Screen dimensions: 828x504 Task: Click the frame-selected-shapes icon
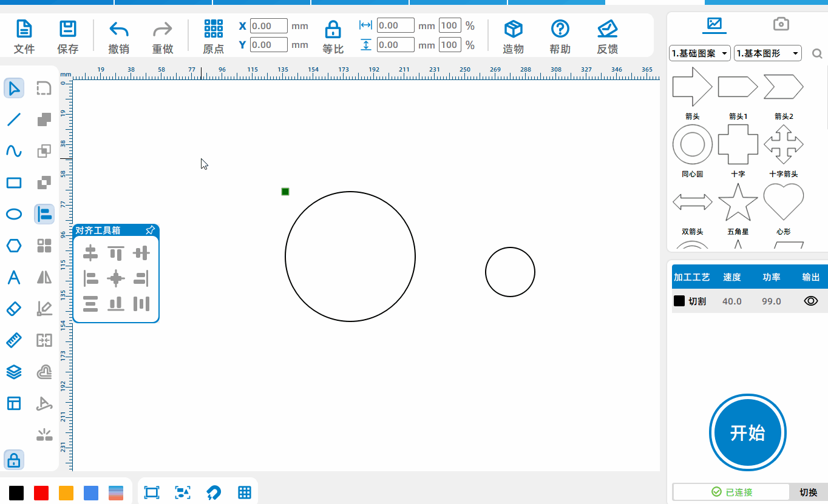click(x=182, y=492)
